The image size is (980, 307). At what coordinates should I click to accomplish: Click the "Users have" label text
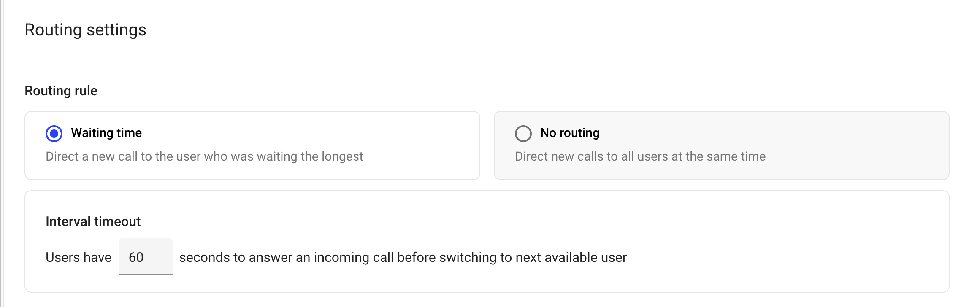(x=79, y=257)
